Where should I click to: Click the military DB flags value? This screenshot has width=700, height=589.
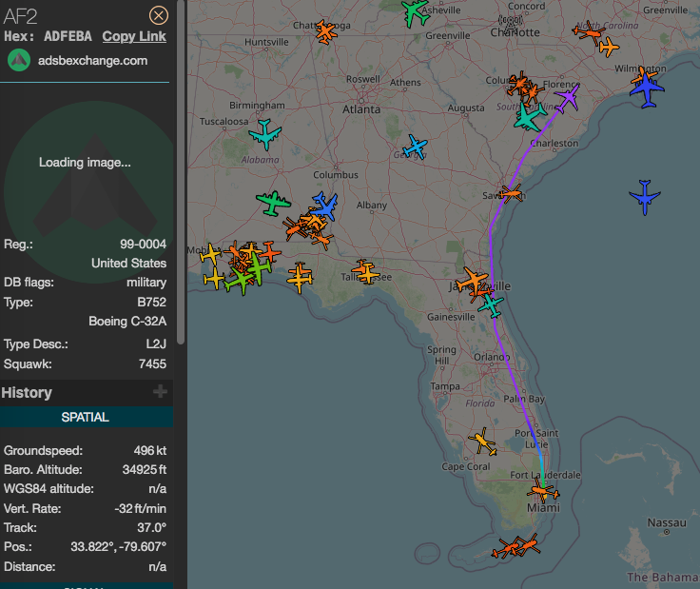click(x=146, y=283)
